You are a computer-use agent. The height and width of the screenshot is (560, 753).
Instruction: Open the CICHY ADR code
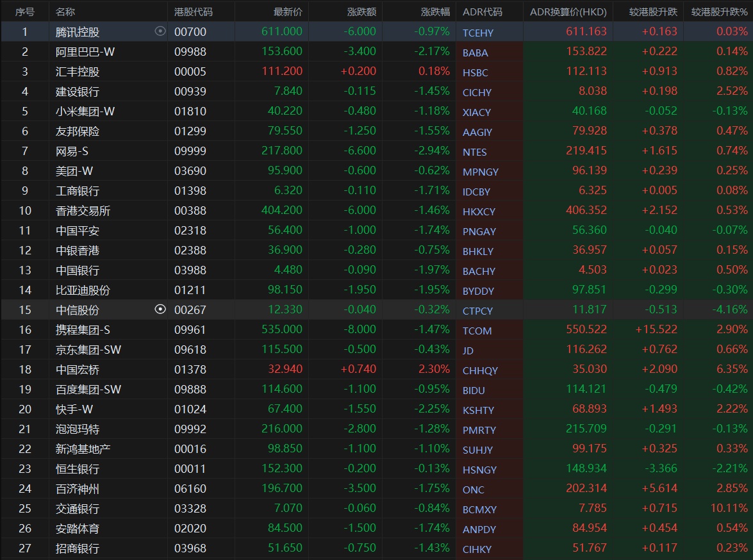click(x=477, y=93)
